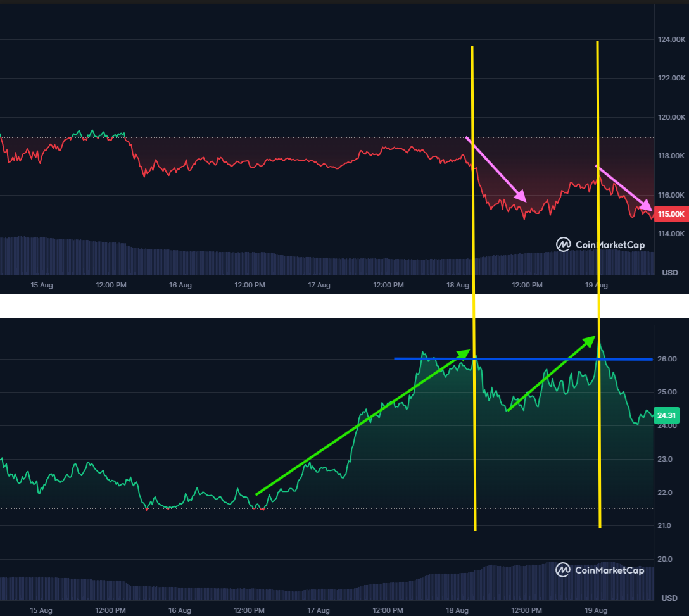
Task: Click the USD label of the bottom chart
Action: (669, 598)
